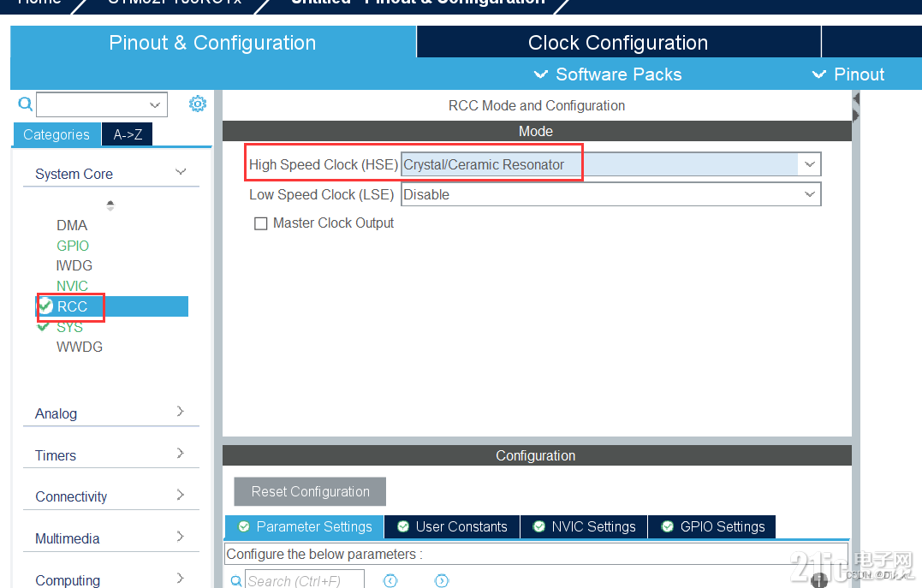Screen dimensions: 922x588
Task: Select NVIC in the System Core list
Action: 72,286
